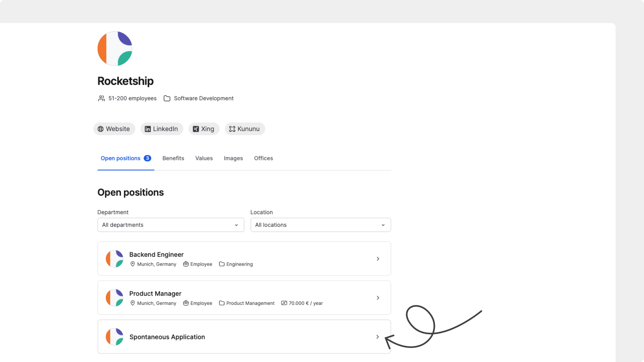Viewport: 644px width, 362px height.
Task: Click the chevron on Backend Engineer row
Action: click(378, 259)
